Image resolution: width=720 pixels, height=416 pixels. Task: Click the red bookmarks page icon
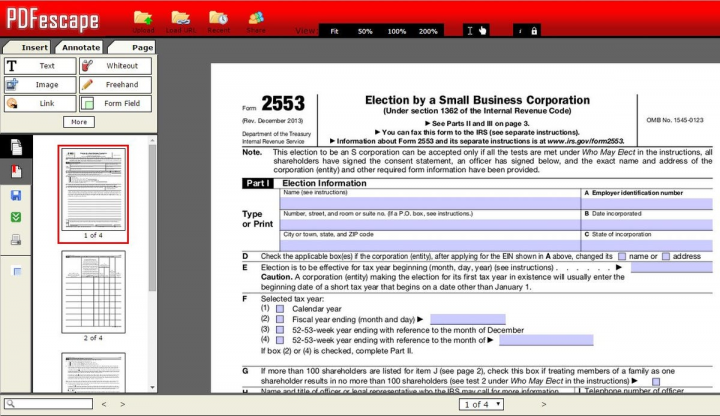pyautogui.click(x=16, y=171)
